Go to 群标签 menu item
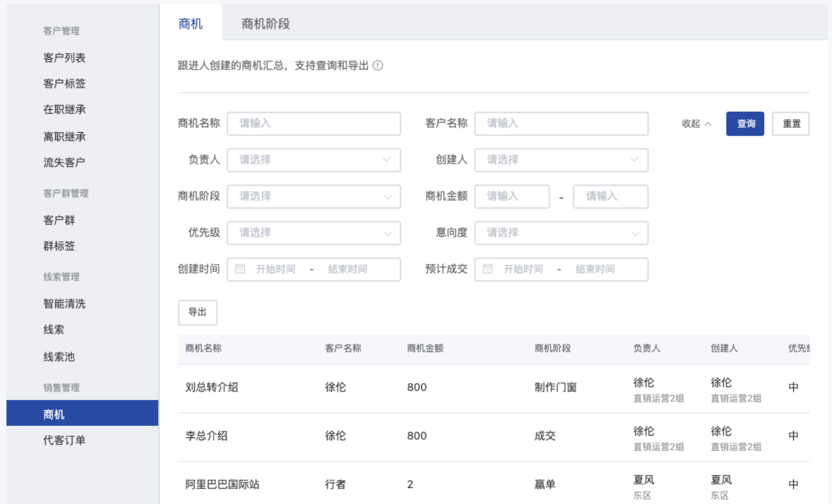832x504 pixels. [59, 246]
